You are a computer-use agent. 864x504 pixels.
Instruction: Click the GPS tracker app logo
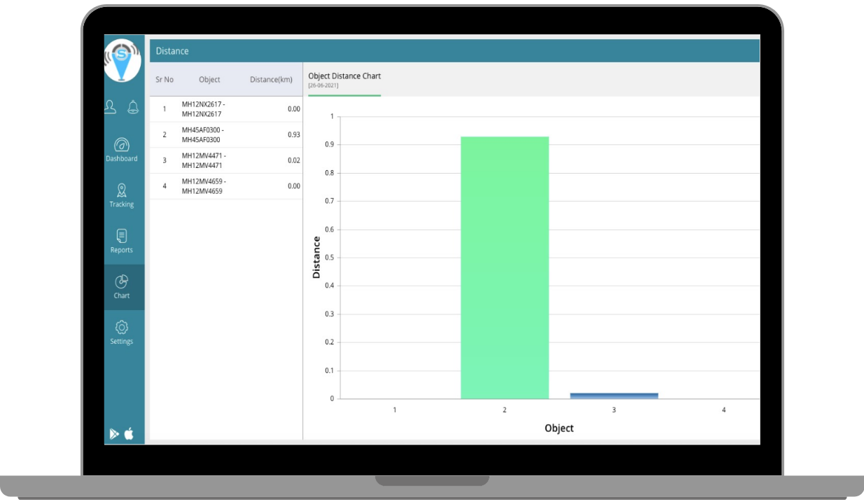click(123, 61)
